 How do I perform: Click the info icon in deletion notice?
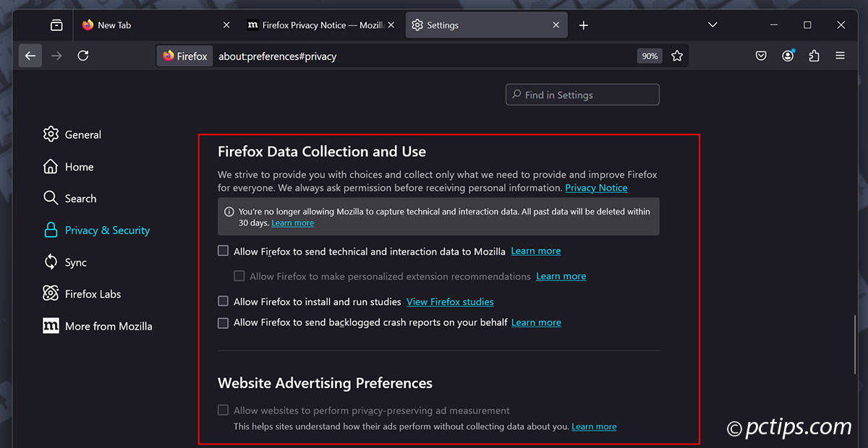(229, 212)
